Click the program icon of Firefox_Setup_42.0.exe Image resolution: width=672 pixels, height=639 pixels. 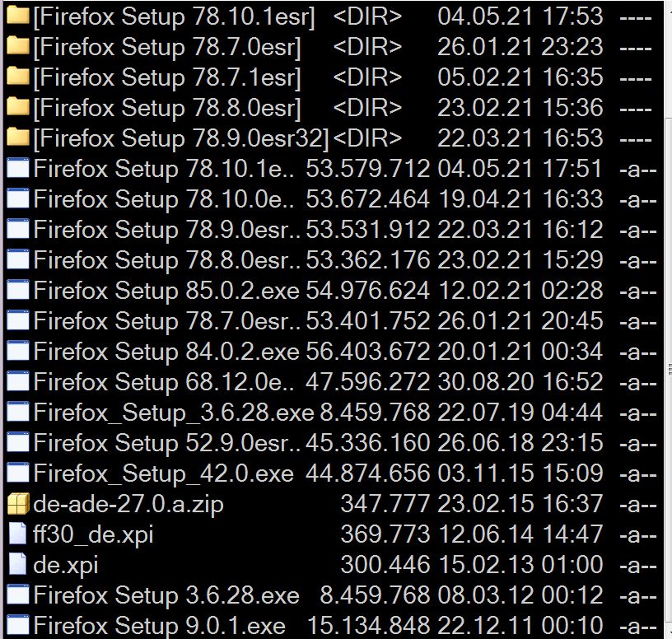pyautogui.click(x=18, y=472)
